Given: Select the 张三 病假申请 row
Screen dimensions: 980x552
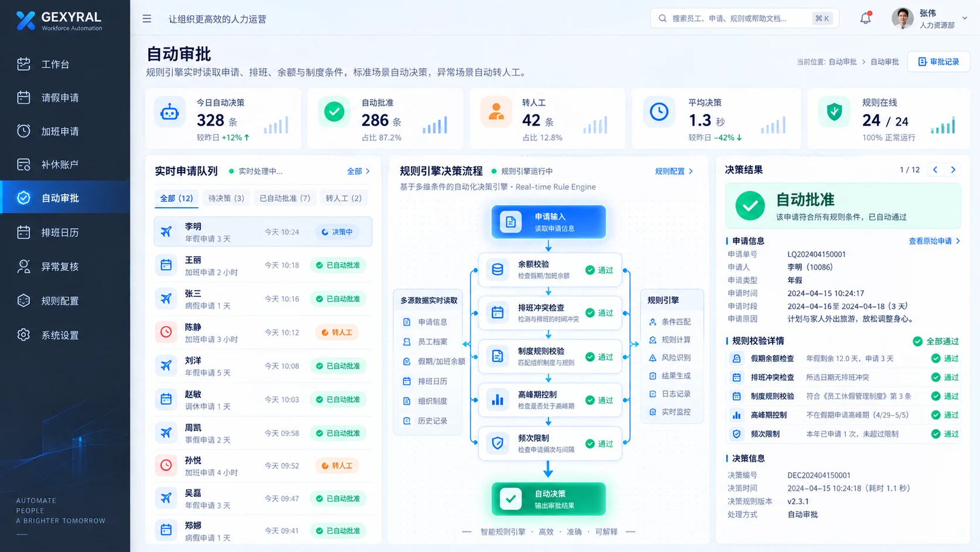Looking at the screenshot, I should pyautogui.click(x=263, y=299).
